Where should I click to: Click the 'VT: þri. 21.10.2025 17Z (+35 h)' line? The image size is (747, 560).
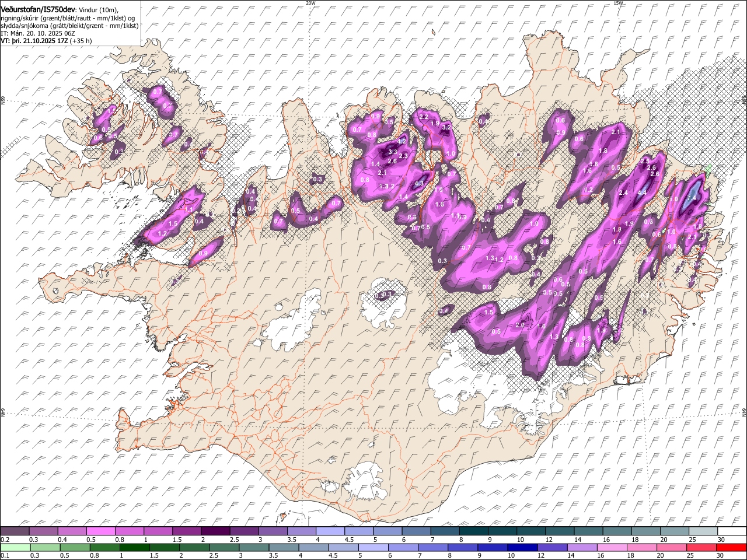point(46,41)
